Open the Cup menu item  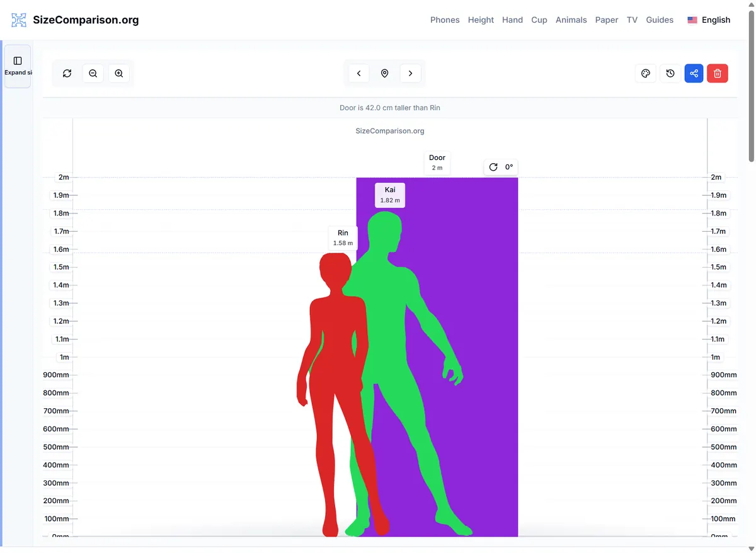point(539,20)
